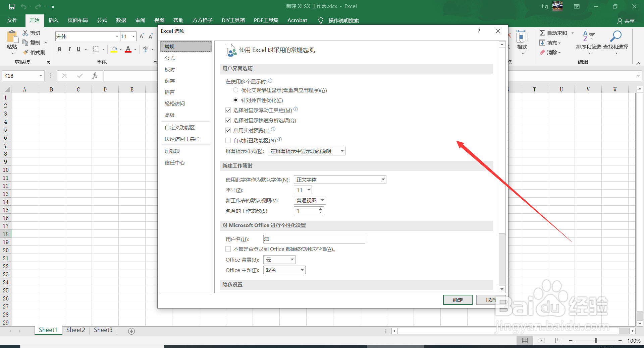Screen dimensions: 644x348
Task: Open ribbon font name dropdown
Action: (117, 36)
